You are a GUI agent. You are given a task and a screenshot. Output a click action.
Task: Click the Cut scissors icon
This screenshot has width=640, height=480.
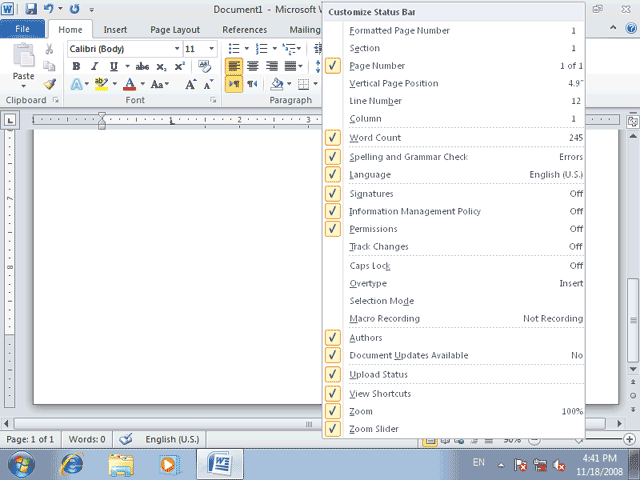point(49,49)
